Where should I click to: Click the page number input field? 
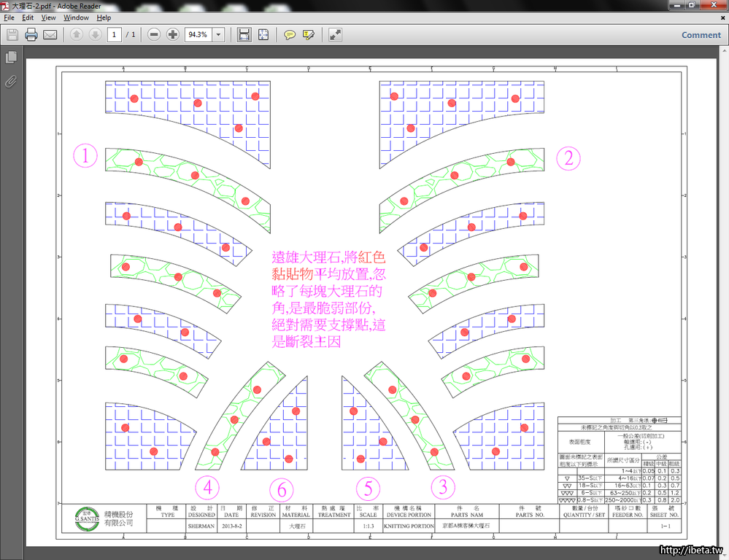pyautogui.click(x=114, y=34)
